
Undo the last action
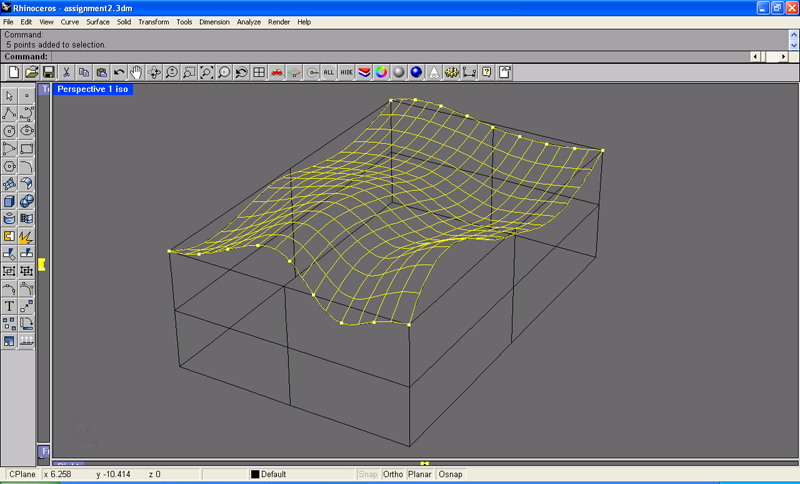coord(119,72)
